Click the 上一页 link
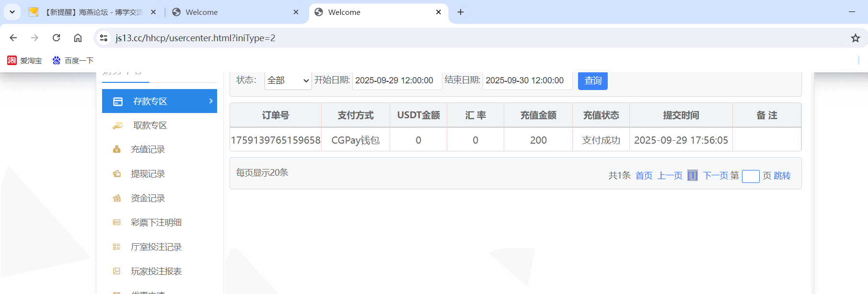Image resolution: width=868 pixels, height=294 pixels. (670, 176)
